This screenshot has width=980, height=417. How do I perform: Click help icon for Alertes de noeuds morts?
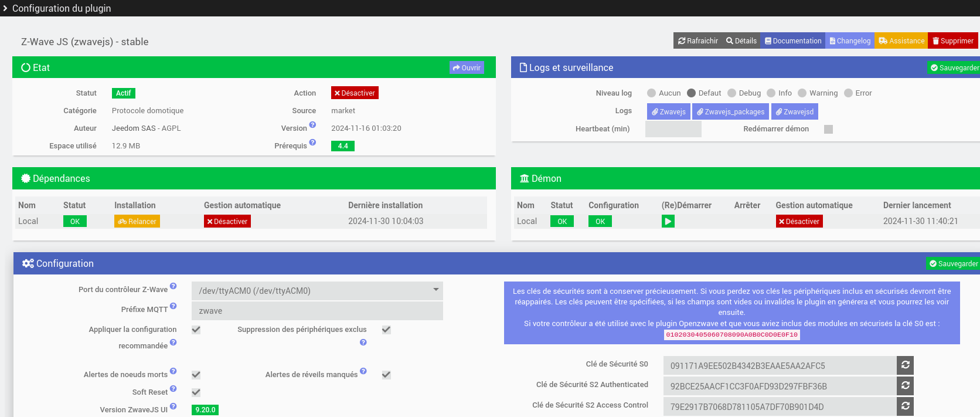173,371
